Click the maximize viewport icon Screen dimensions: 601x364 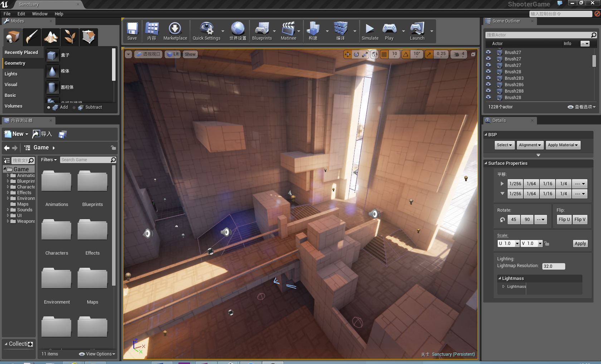pyautogui.click(x=473, y=54)
